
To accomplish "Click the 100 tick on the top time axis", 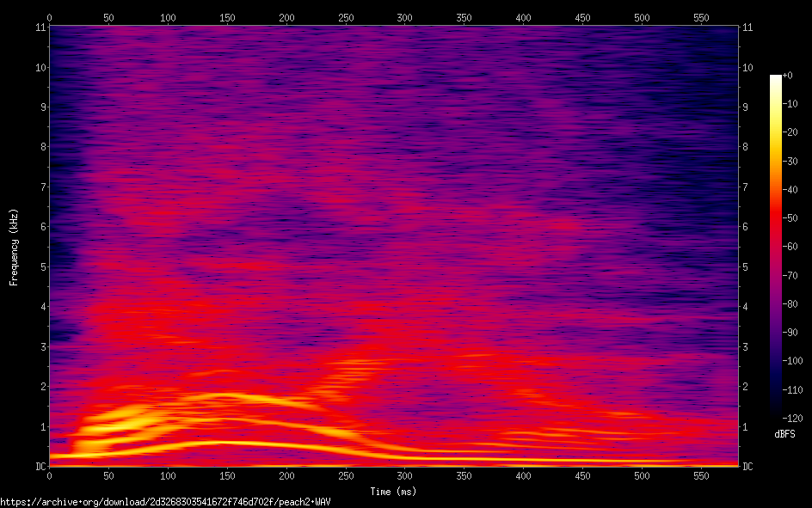I will (168, 17).
